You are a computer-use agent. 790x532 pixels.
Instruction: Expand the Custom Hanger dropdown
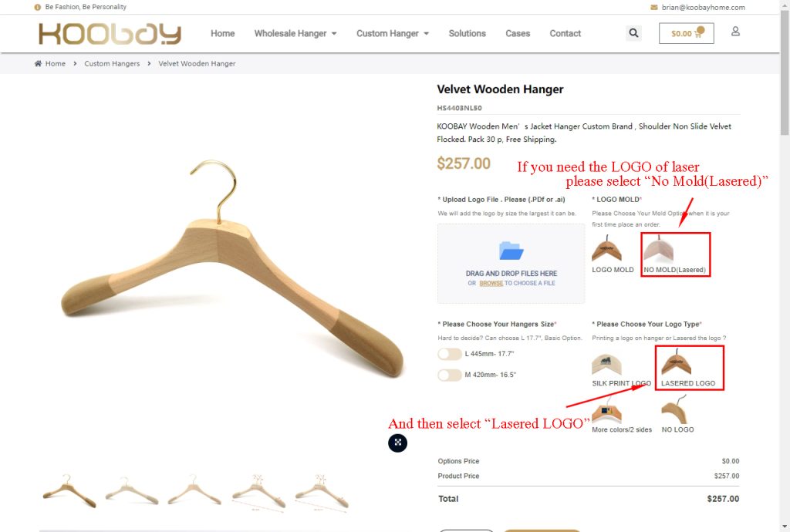tap(393, 34)
